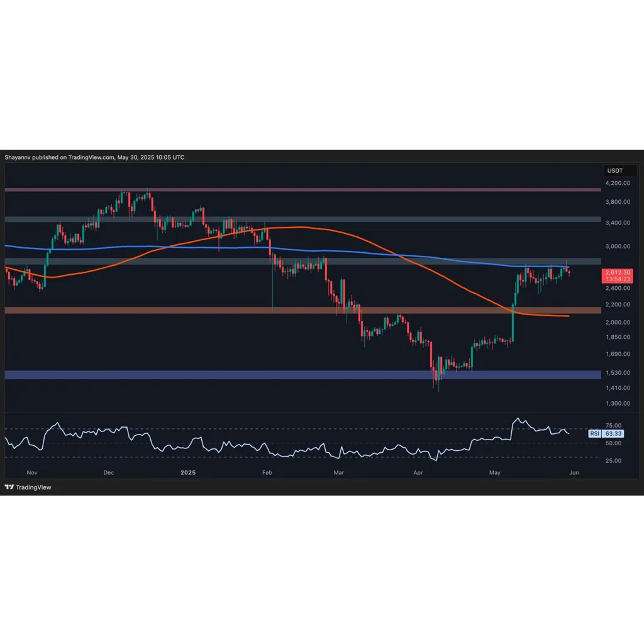Click the 3,000.00 price axis label
The width and height of the screenshot is (644, 644).
click(x=618, y=247)
